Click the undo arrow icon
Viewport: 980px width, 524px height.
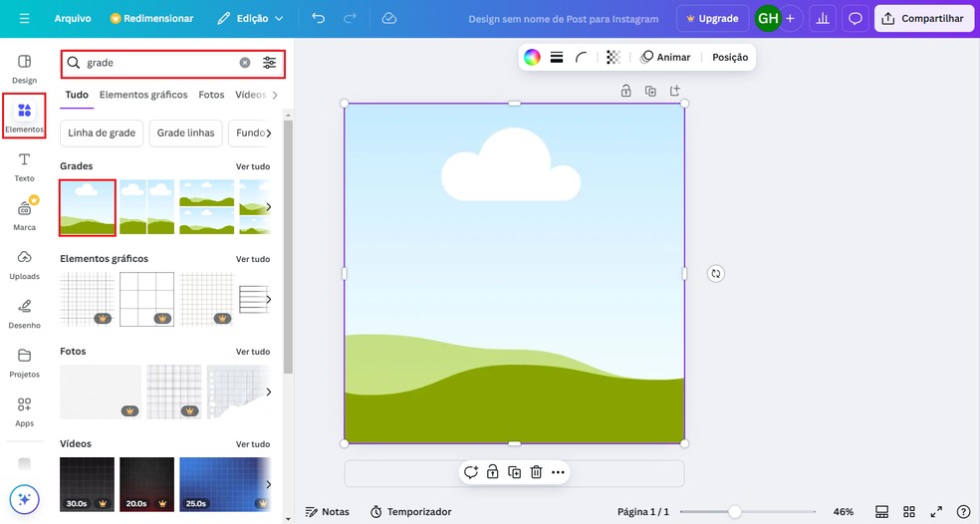coord(318,18)
